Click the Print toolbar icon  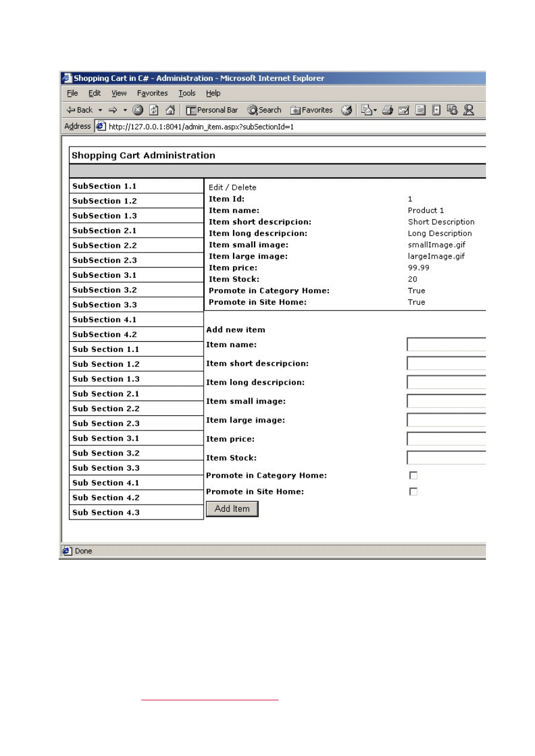point(388,110)
